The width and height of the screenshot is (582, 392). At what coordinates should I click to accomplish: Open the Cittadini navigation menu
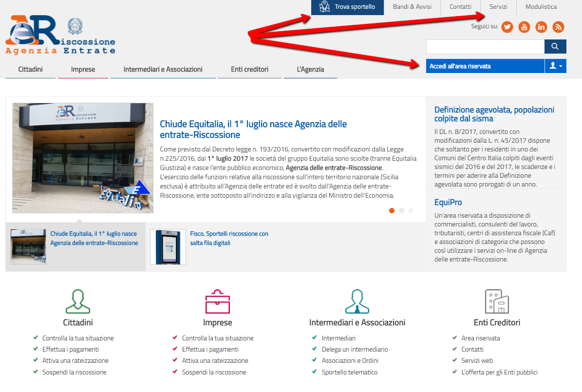coord(30,69)
